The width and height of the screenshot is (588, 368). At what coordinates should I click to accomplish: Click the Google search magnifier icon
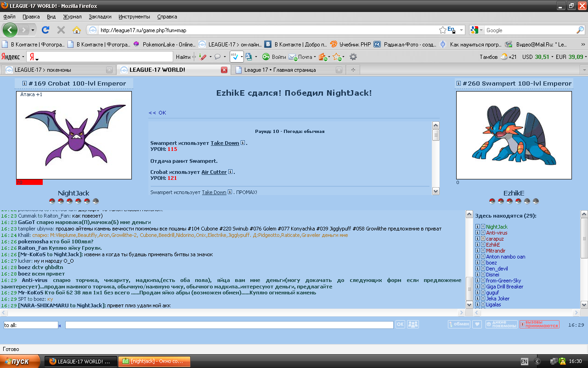580,30
